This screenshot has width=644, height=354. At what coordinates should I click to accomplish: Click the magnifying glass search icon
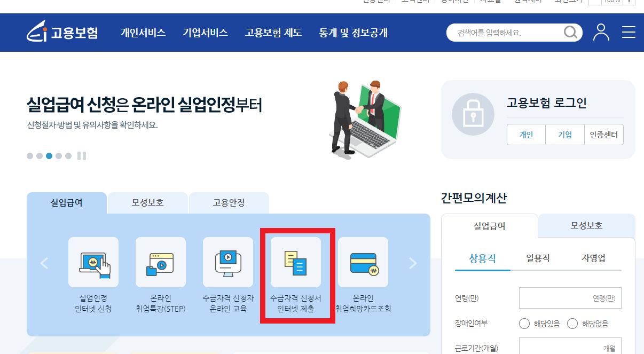[571, 33]
